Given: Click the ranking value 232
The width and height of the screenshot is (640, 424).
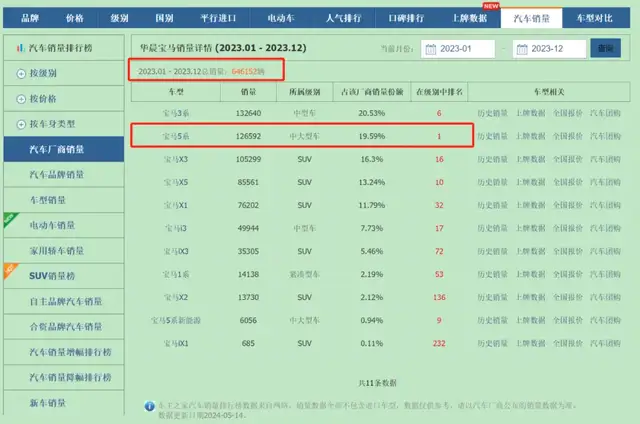Looking at the screenshot, I should (439, 343).
